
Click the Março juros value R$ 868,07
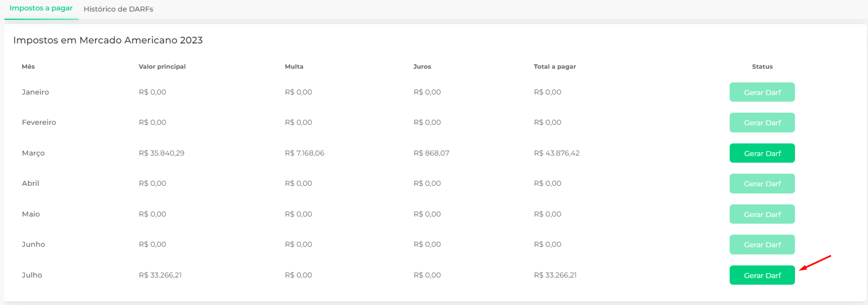(432, 153)
